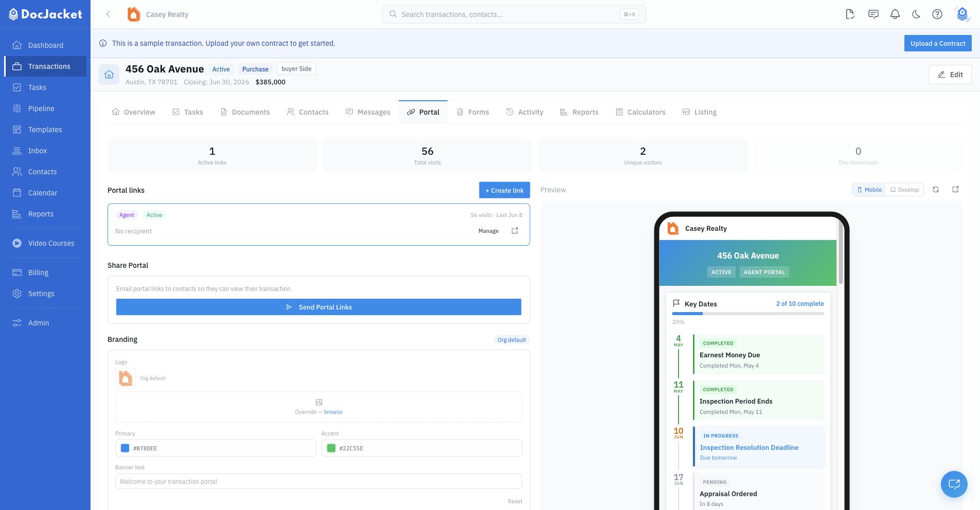Screen dimensions: 980x510
Task: Click the Edit transaction button
Action: (x=950, y=75)
